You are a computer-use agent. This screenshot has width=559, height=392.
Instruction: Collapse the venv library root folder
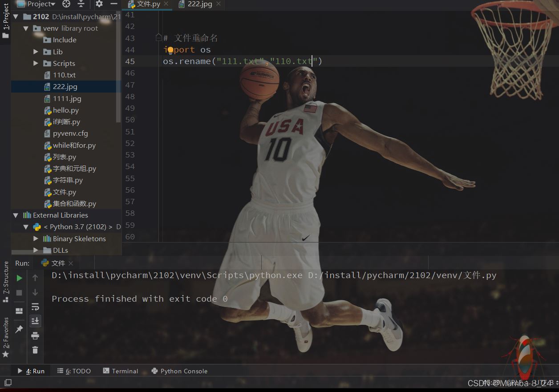point(26,28)
